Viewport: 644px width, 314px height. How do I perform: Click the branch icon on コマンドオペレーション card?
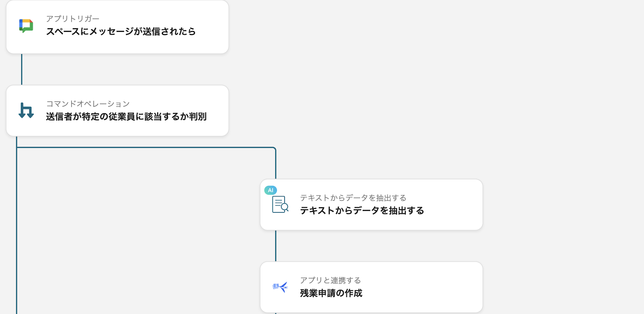click(x=26, y=110)
